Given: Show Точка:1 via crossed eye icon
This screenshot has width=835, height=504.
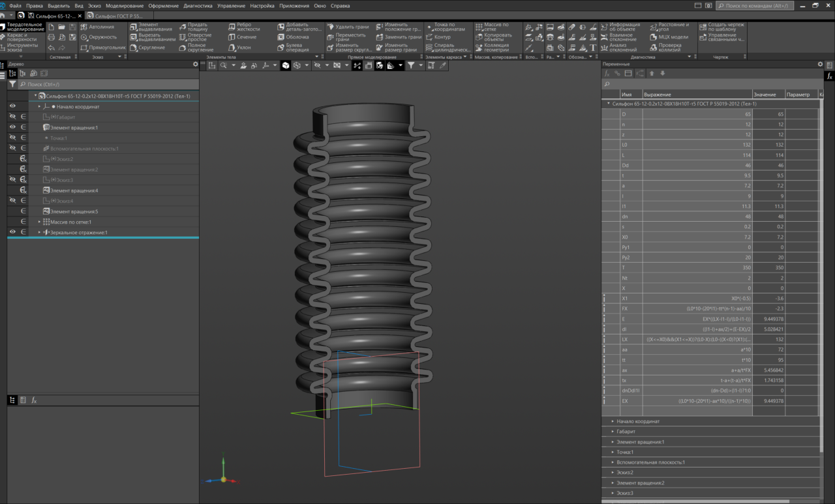Looking at the screenshot, I should [x=12, y=138].
